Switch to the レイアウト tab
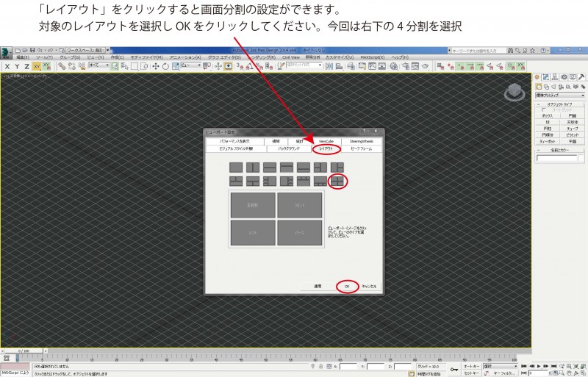The width and height of the screenshot is (588, 377). point(326,148)
